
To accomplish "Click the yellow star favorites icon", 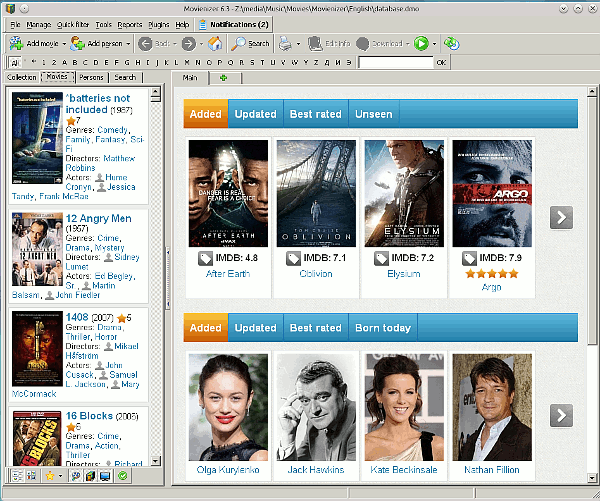I will pos(50,476).
